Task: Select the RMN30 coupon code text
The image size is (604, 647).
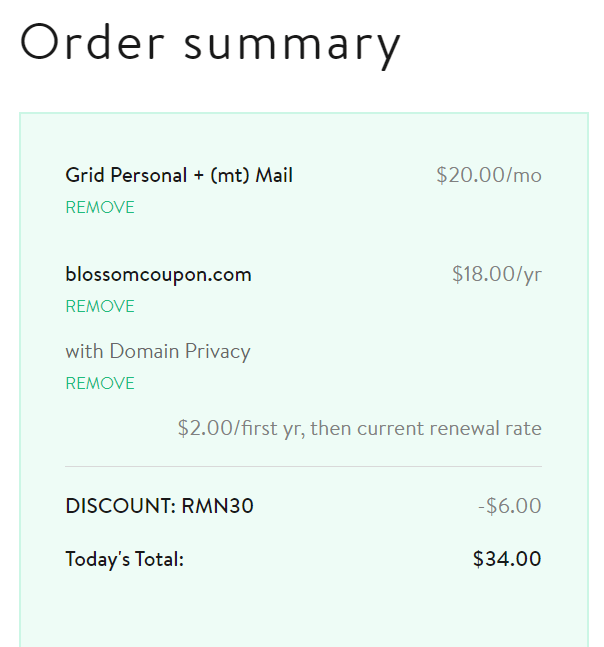Action: click(x=217, y=506)
